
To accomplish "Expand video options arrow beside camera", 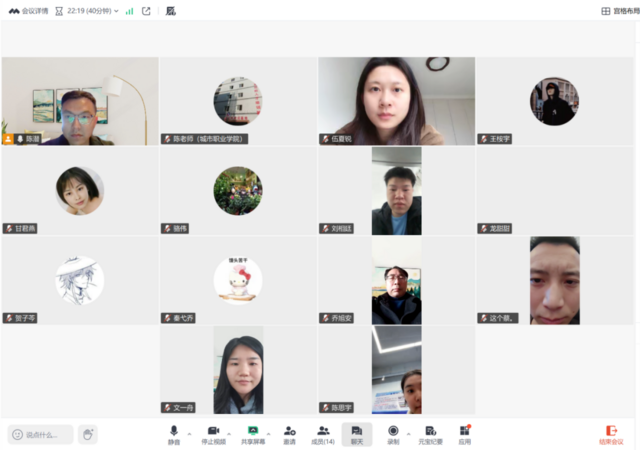I will pos(229,431).
